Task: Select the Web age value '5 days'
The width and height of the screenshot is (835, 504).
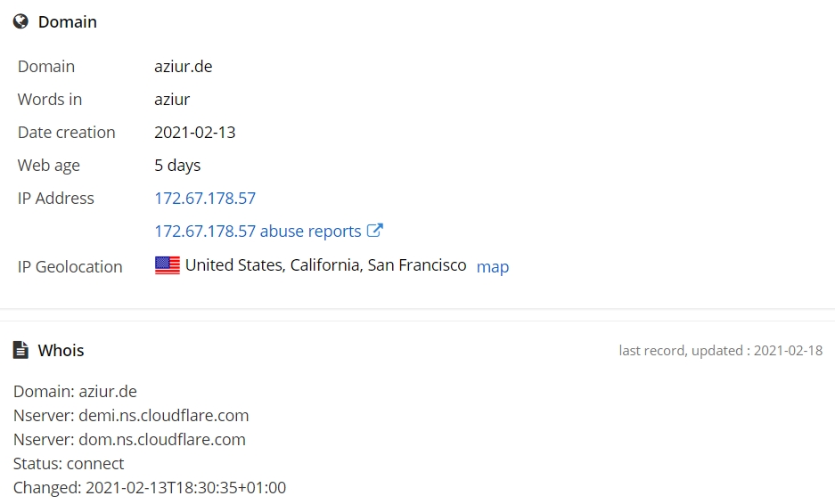Action: click(x=177, y=166)
